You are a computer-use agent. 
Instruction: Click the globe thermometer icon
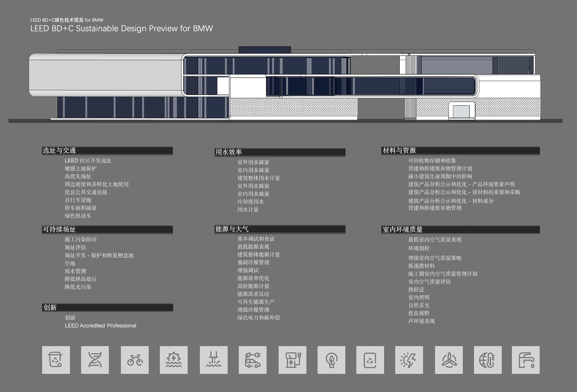[488, 360]
